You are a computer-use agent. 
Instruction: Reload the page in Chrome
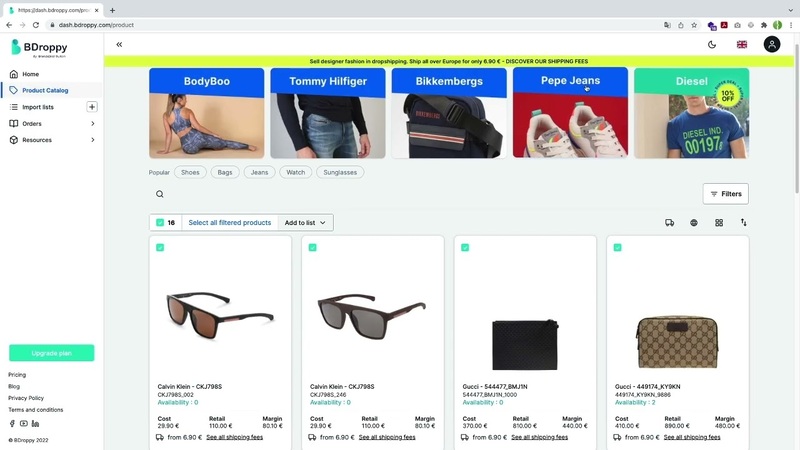(x=36, y=24)
